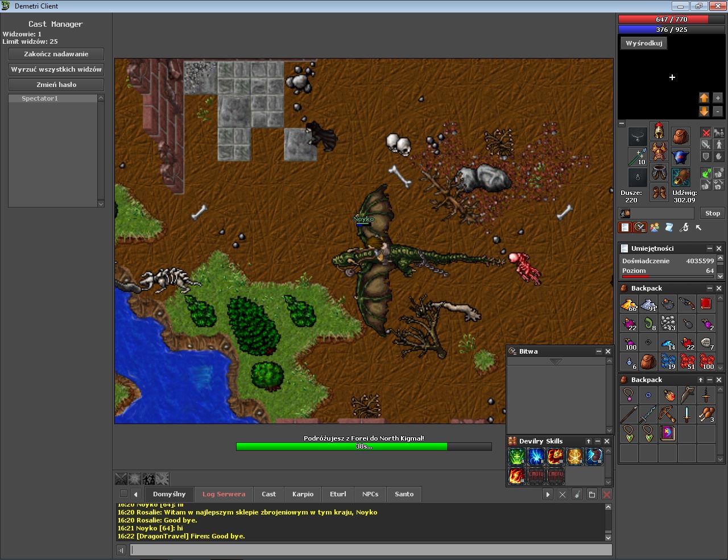
Task: Select Spectator1 in viewers list
Action: tap(52, 98)
